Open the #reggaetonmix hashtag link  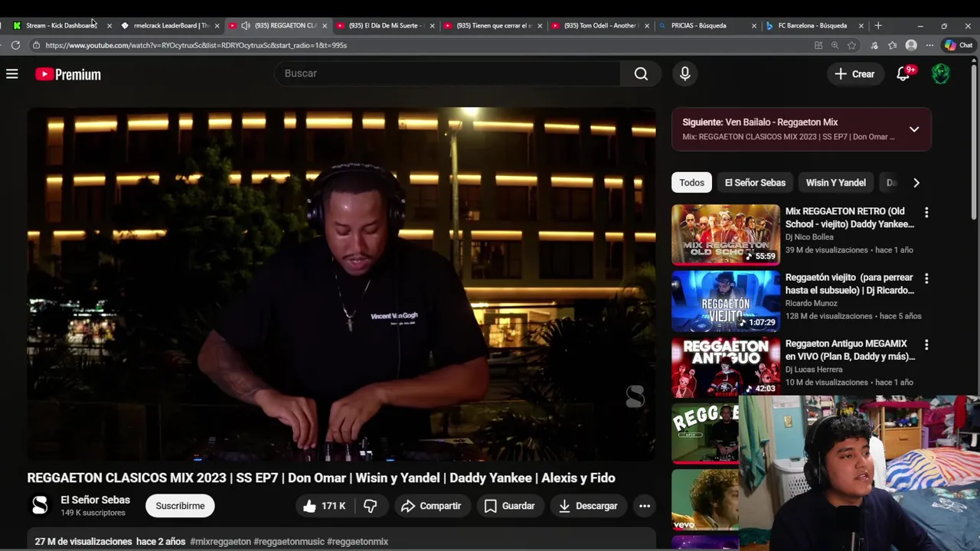pyautogui.click(x=358, y=542)
